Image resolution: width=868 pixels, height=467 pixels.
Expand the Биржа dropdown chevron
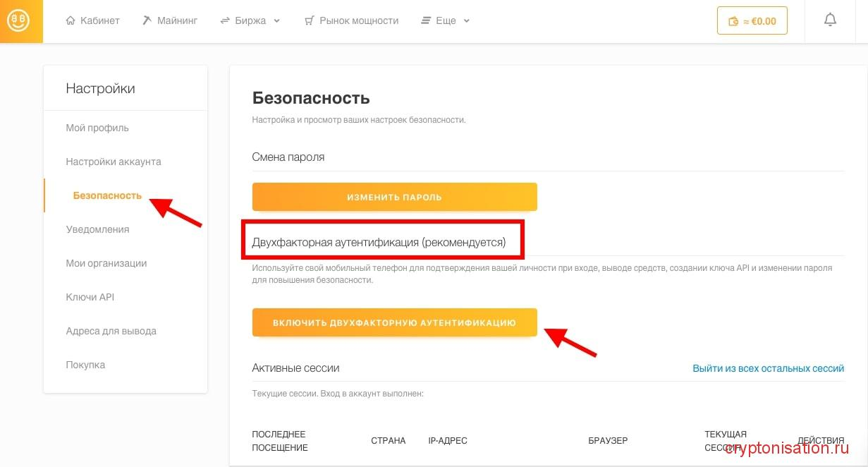[277, 20]
